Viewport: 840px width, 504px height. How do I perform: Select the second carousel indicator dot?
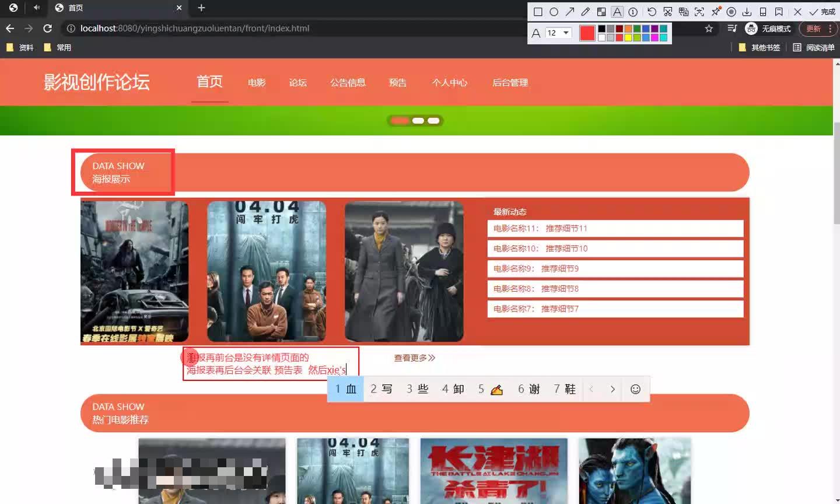[418, 121]
